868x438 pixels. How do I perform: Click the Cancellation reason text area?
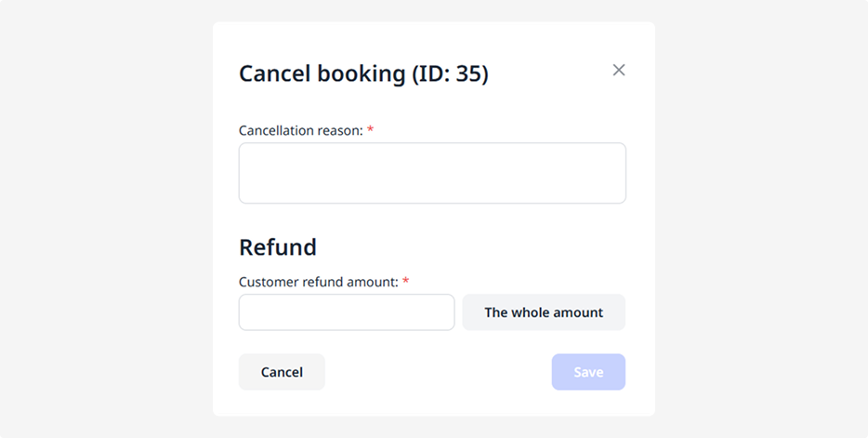point(432,173)
